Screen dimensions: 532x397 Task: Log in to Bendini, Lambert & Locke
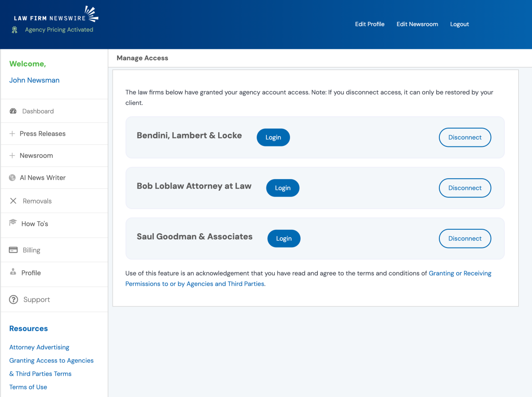click(x=273, y=138)
